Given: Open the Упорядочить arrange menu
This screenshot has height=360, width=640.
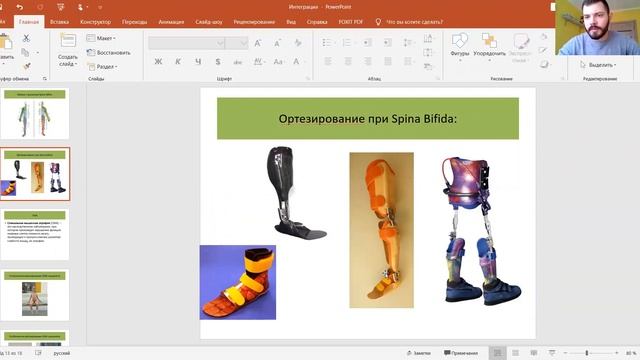Looking at the screenshot, I should click(489, 47).
